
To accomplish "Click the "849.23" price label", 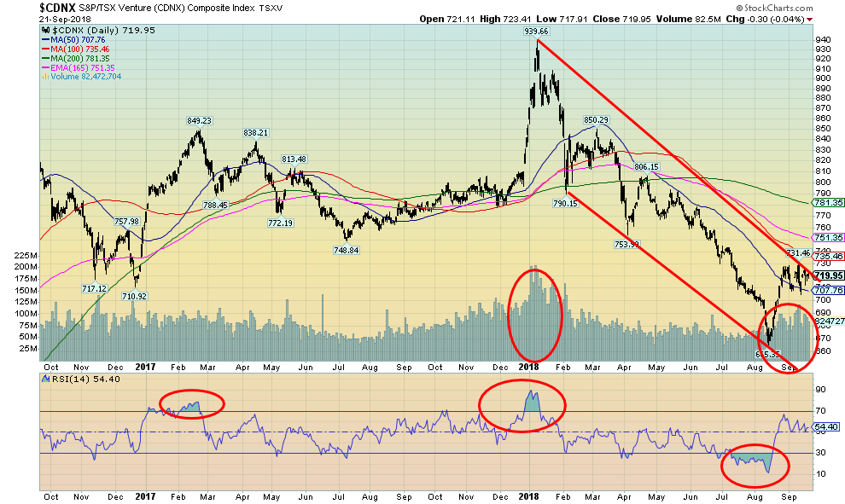I will click(x=200, y=120).
